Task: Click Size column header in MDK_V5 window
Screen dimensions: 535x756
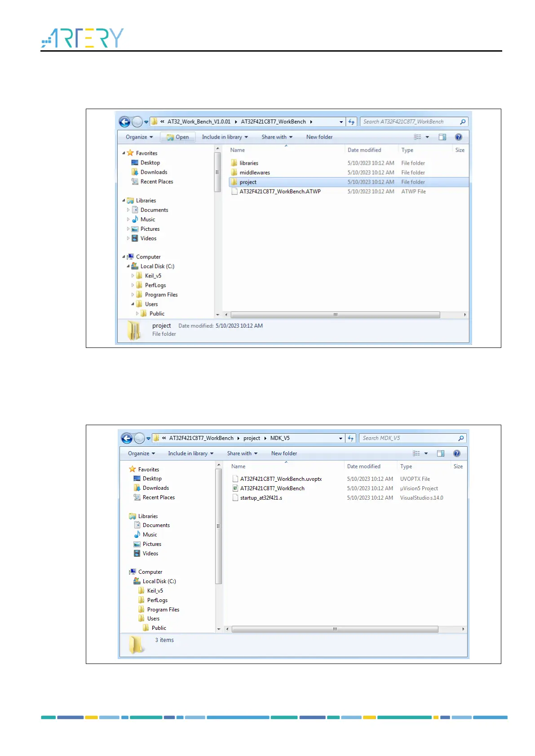Action: click(x=458, y=466)
